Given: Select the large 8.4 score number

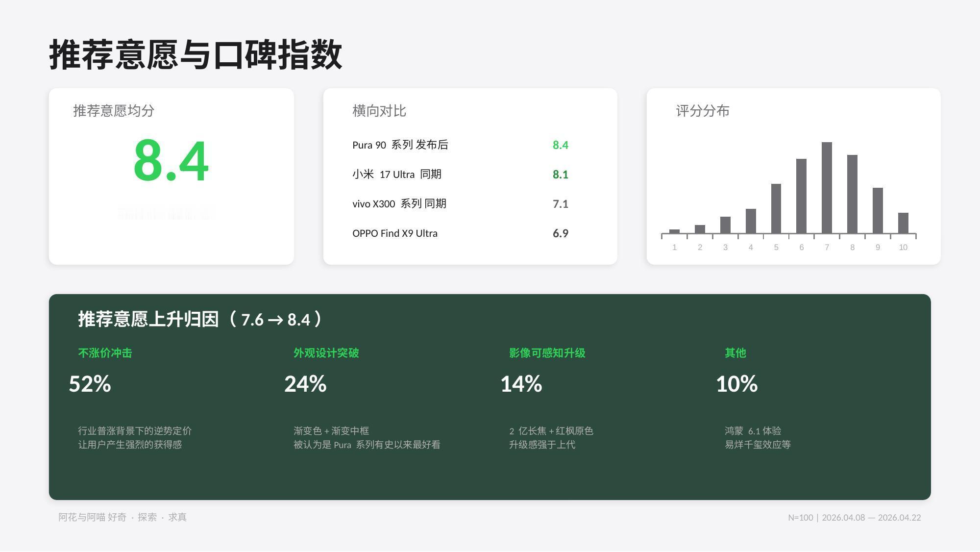Looking at the screenshot, I should pyautogui.click(x=171, y=161).
